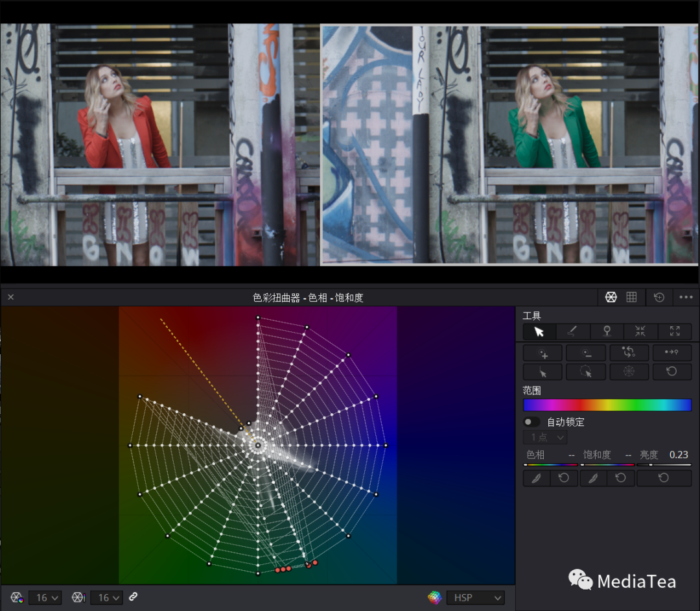
Task: Open the three-dot options menu
Action: [x=686, y=297]
